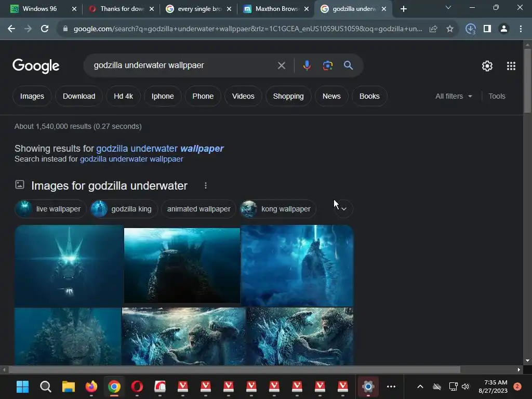Screen dimensions: 532x399
Task: Select the live wallpaper chip
Action: point(50,209)
